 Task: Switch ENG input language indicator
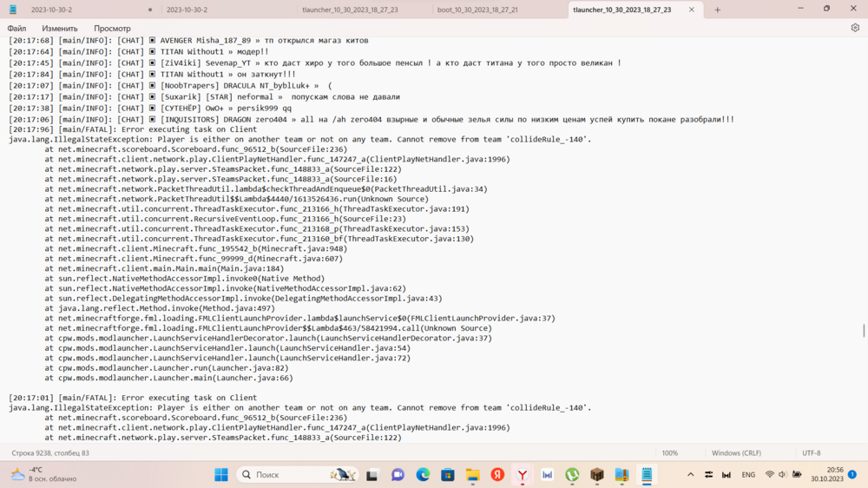click(x=748, y=475)
